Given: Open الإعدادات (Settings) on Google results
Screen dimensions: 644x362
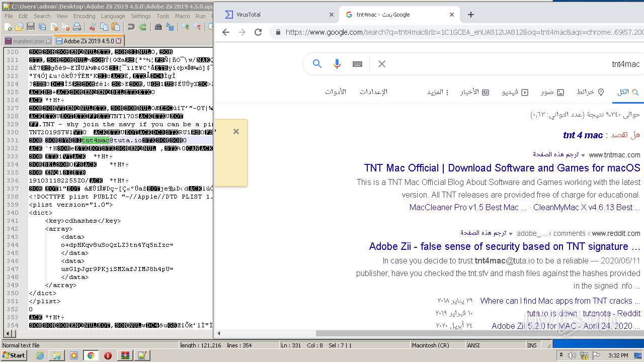Looking at the screenshot, I should click(373, 92).
